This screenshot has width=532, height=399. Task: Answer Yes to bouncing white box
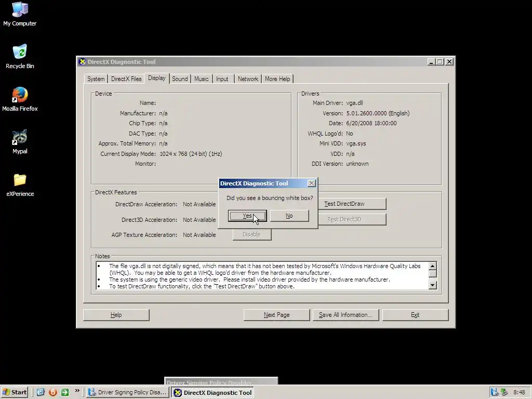click(247, 216)
